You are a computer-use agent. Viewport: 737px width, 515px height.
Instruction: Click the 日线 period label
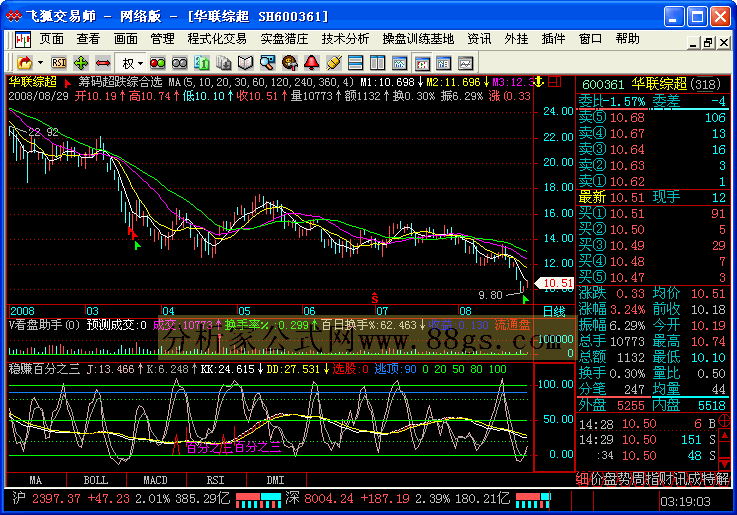click(x=554, y=311)
